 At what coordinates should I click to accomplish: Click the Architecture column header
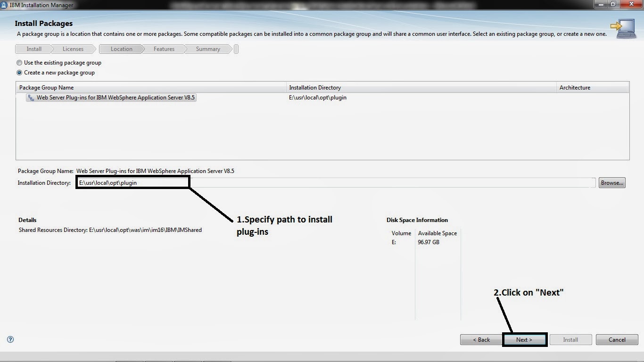tap(575, 87)
